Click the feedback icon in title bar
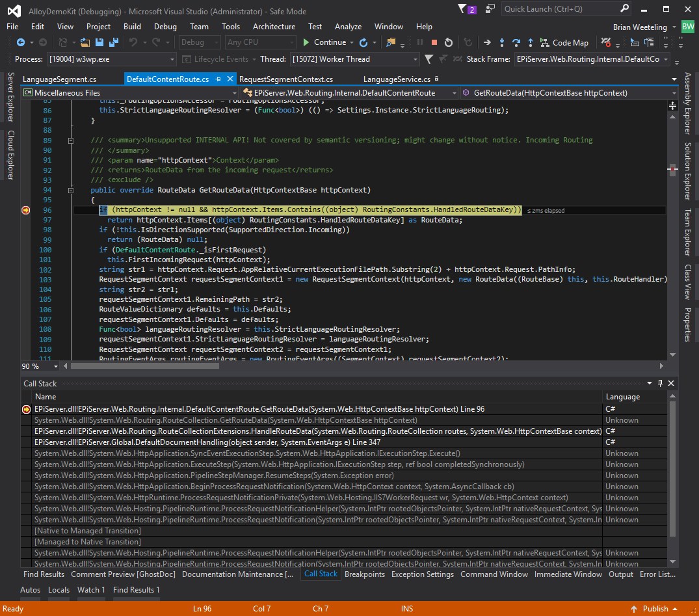Screen dimensions: 699x616 [x=490, y=9]
